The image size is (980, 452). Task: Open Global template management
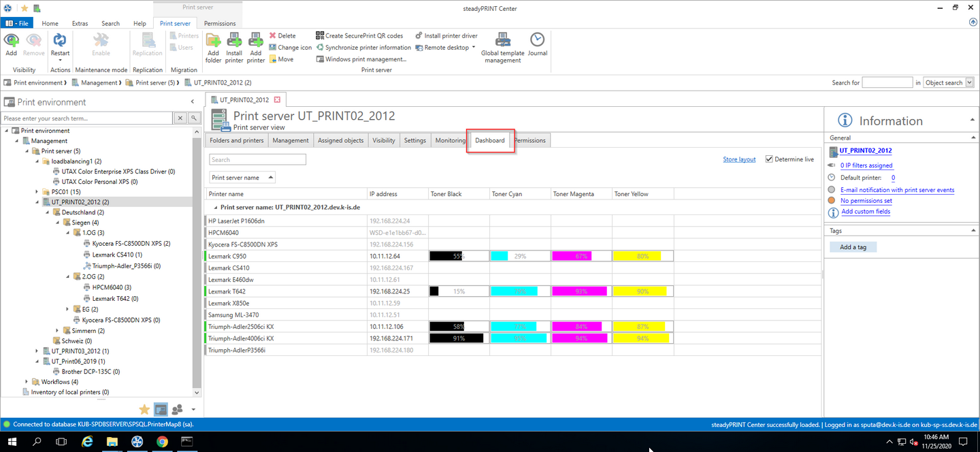pos(503,47)
